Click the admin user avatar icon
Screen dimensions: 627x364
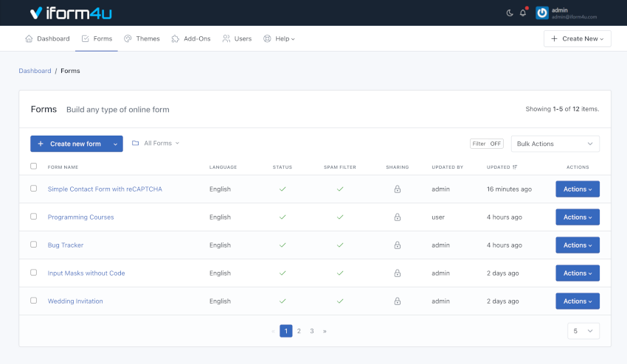(542, 13)
